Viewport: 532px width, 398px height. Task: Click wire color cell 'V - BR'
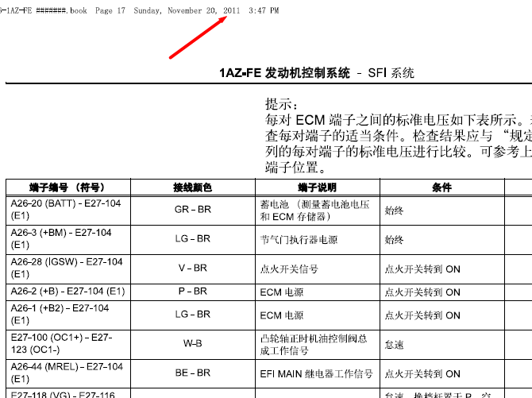click(193, 268)
